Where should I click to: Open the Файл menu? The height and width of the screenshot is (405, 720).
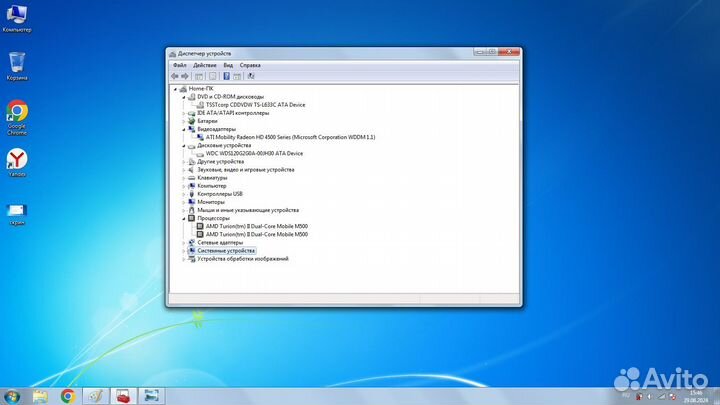pos(180,65)
